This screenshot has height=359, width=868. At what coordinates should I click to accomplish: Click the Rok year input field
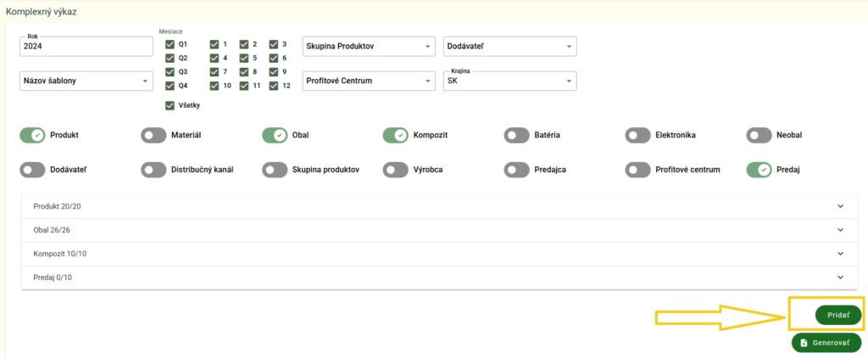(x=85, y=47)
